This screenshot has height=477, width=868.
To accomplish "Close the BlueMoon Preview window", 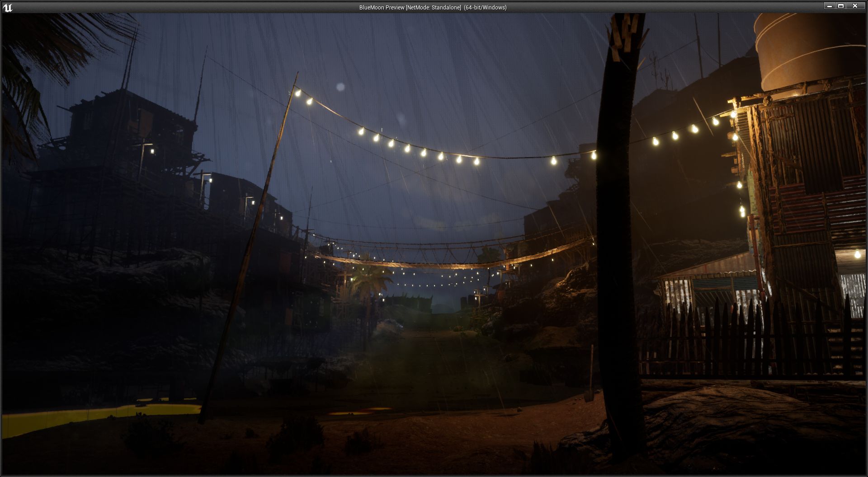I will (855, 6).
